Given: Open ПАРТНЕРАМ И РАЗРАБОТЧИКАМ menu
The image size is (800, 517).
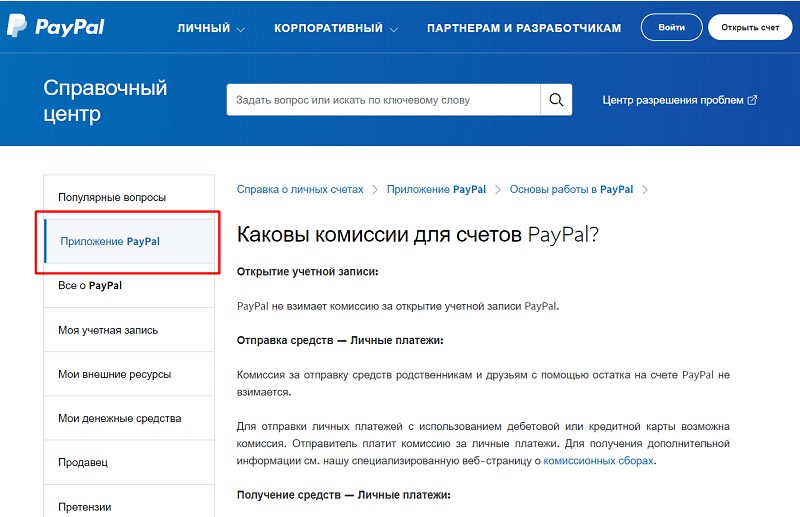Looking at the screenshot, I should (524, 28).
